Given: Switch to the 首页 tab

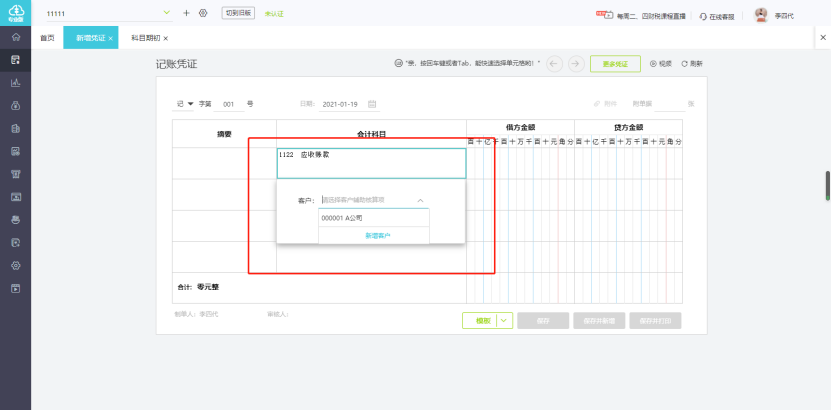Looking at the screenshot, I should pos(47,38).
